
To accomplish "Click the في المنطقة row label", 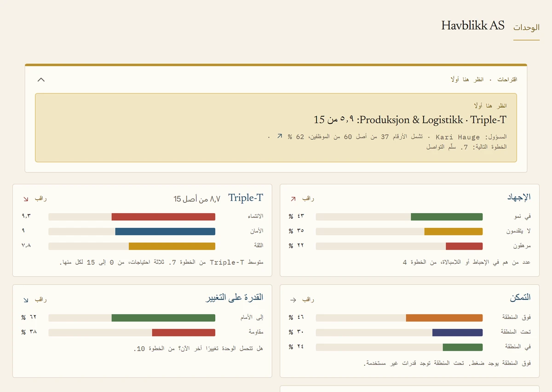I will pyautogui.click(x=518, y=347).
